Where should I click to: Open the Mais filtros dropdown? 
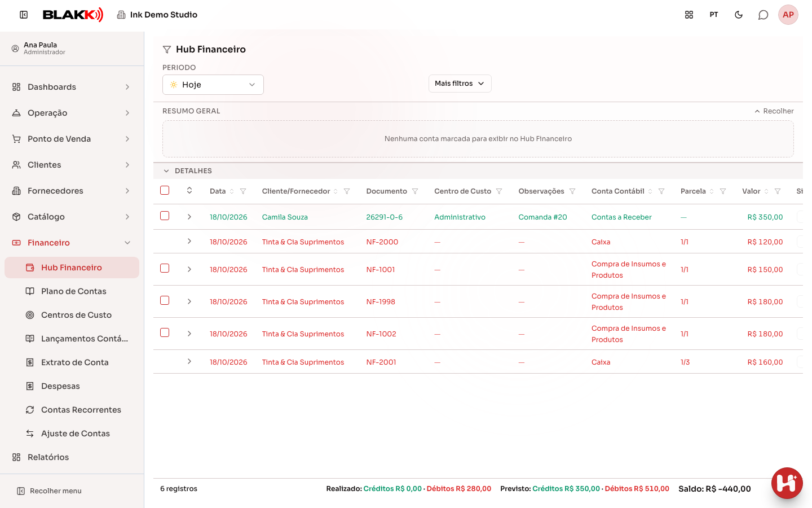[x=460, y=84]
